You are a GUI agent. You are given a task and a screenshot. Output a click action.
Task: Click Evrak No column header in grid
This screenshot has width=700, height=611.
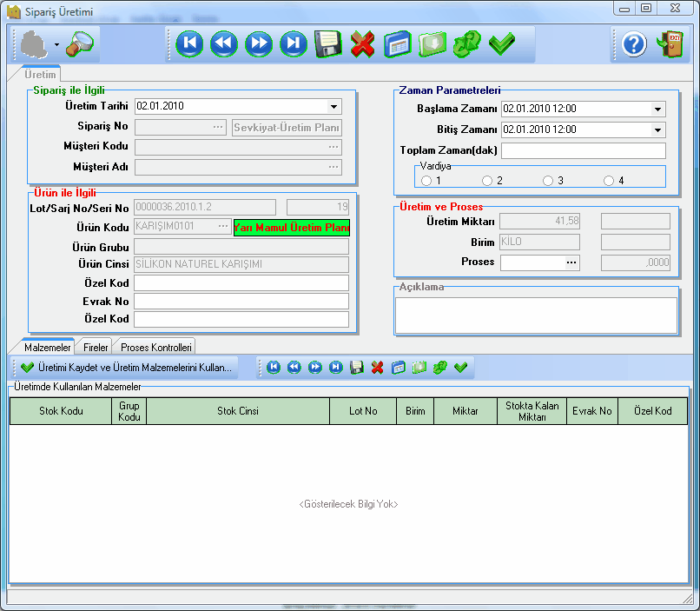(x=592, y=411)
